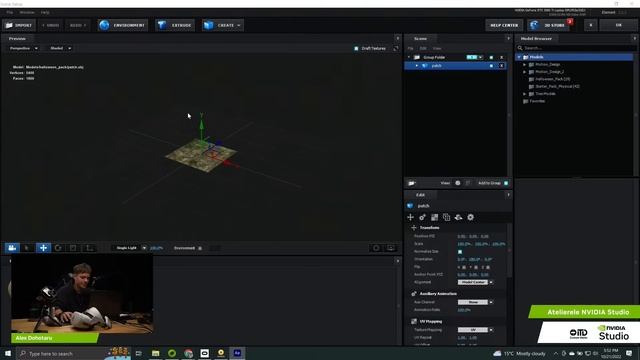Click the Redo button
This screenshot has height=360, width=640.
[x=78, y=25]
